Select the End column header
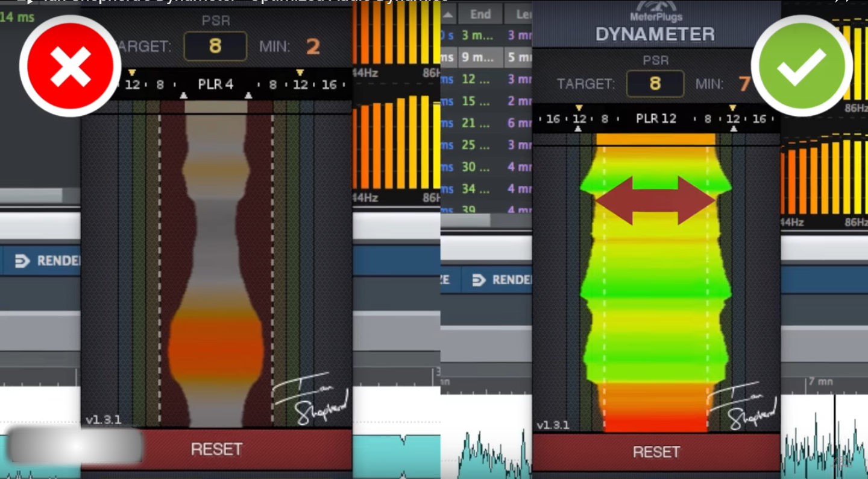The width and height of the screenshot is (868, 479). tap(480, 14)
